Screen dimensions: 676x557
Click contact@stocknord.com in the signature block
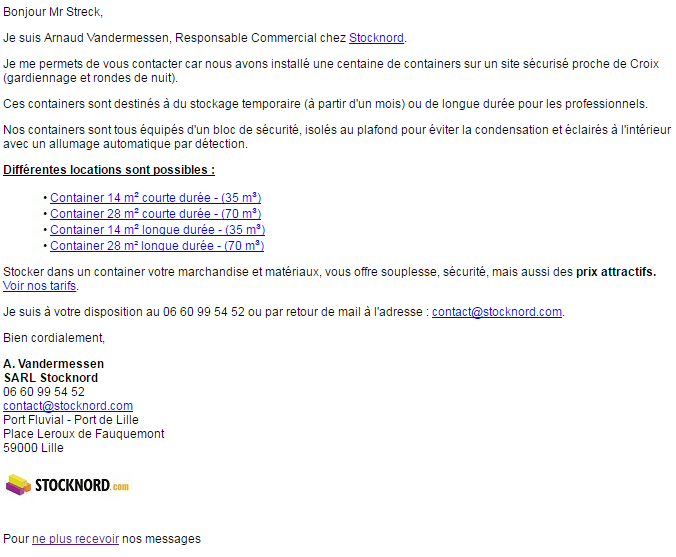point(68,405)
